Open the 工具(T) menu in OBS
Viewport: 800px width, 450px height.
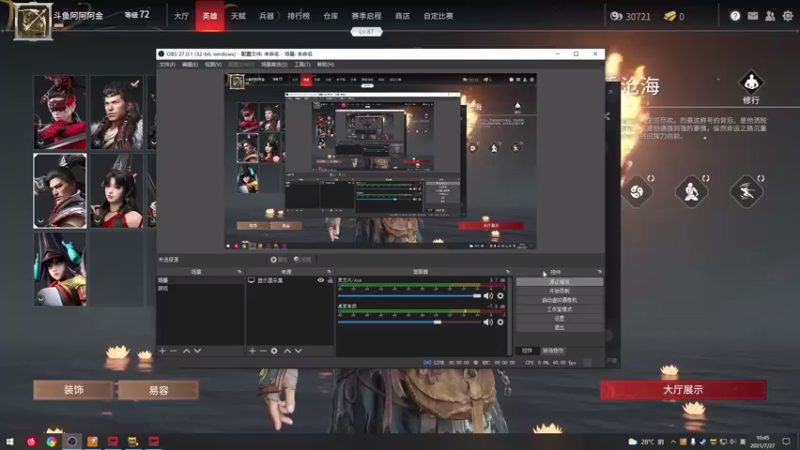[302, 65]
